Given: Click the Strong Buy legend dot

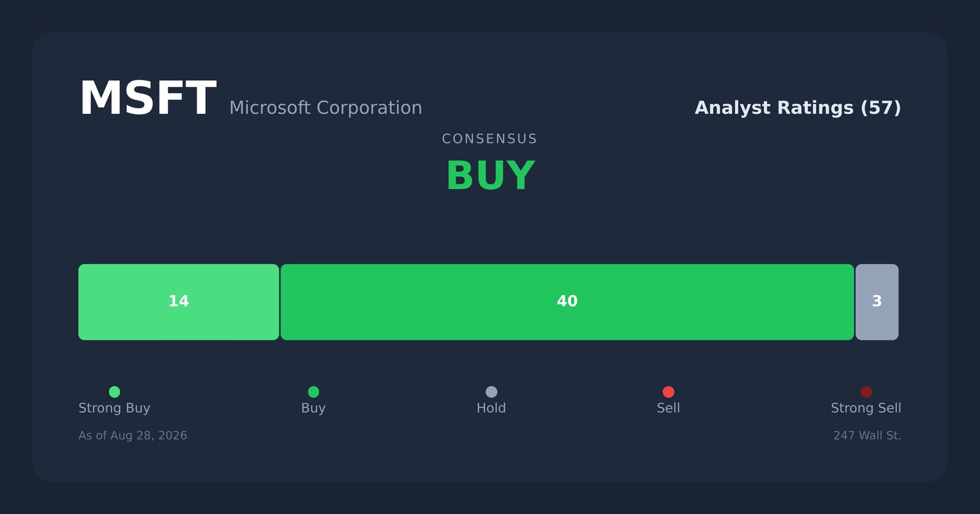Looking at the screenshot, I should (115, 392).
